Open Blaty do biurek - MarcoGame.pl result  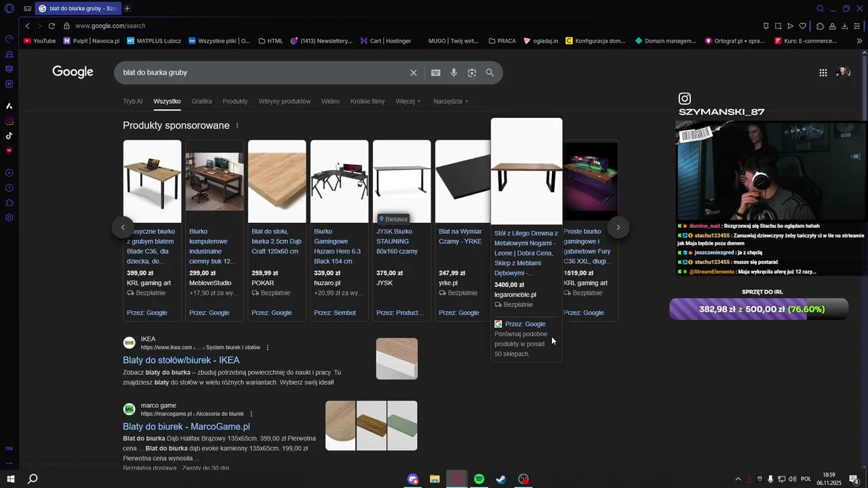[186, 426]
